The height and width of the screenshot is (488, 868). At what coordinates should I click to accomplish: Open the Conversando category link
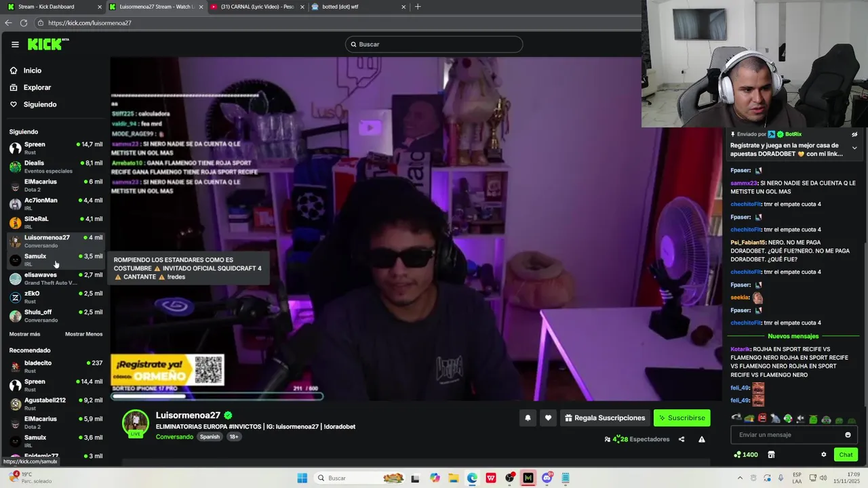(x=174, y=437)
